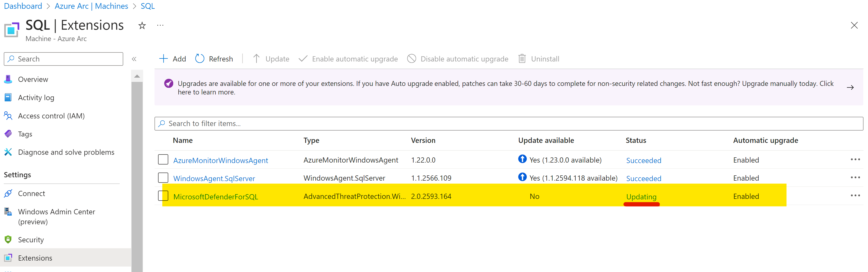Image resolution: width=868 pixels, height=272 pixels.
Task: Click the Windows Admin Center icon
Action: [8, 211]
